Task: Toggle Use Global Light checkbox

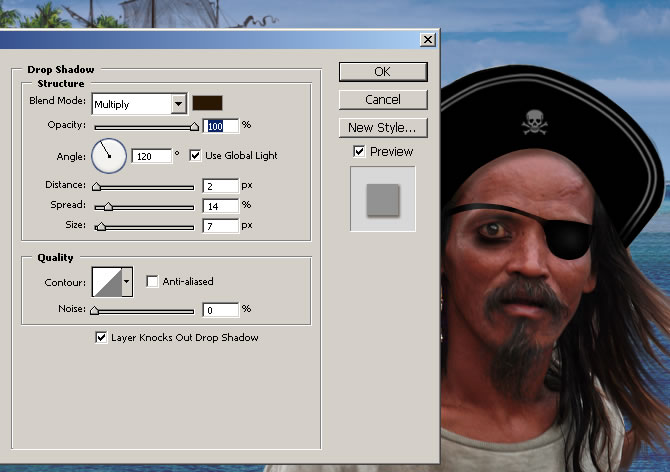Action: pos(195,155)
